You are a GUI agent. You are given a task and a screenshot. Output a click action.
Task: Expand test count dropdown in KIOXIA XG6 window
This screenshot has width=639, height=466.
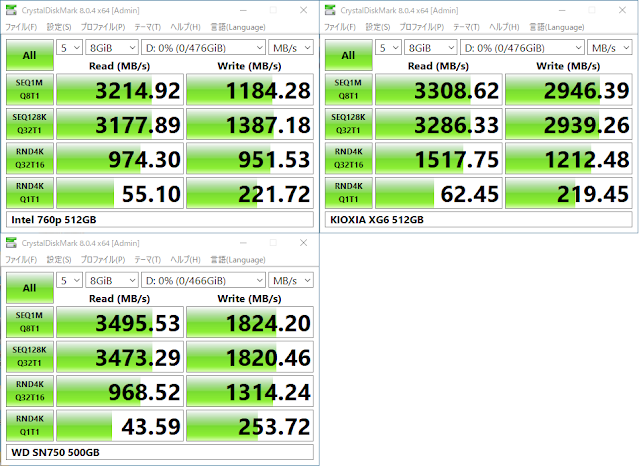pos(388,48)
